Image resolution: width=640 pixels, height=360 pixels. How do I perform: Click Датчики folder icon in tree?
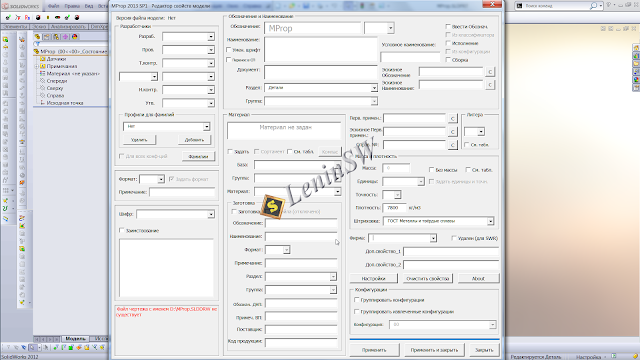click(x=42, y=59)
